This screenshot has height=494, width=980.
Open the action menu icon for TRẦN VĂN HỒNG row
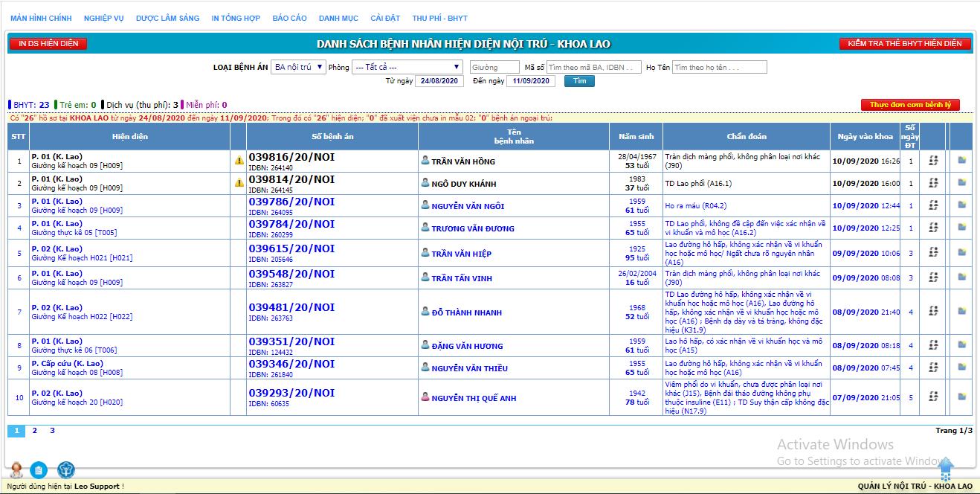[x=933, y=161]
